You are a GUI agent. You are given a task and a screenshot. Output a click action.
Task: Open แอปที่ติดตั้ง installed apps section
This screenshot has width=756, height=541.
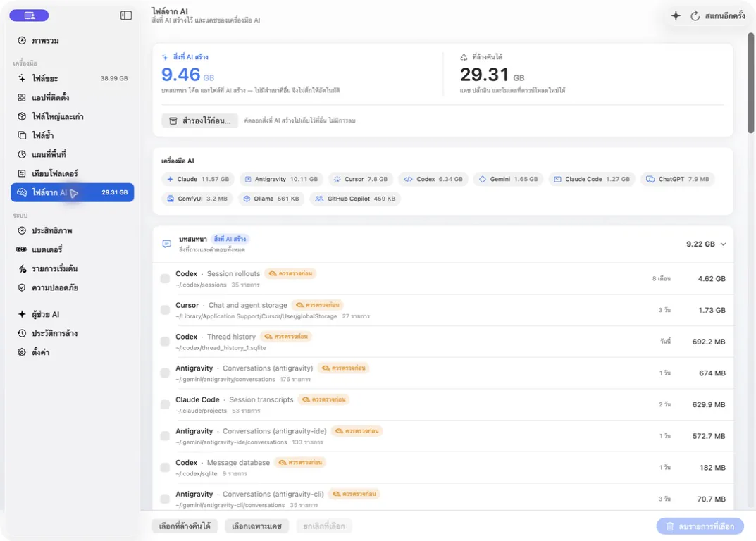coord(72,97)
